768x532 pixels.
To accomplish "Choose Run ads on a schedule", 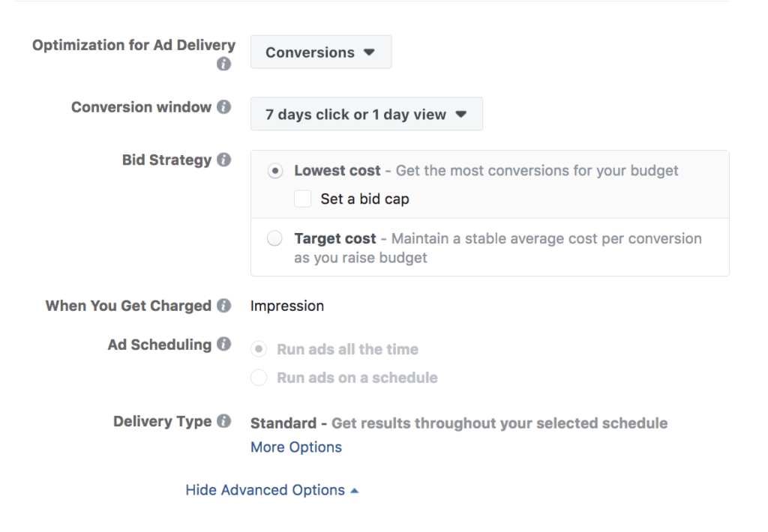I will pos(259,378).
